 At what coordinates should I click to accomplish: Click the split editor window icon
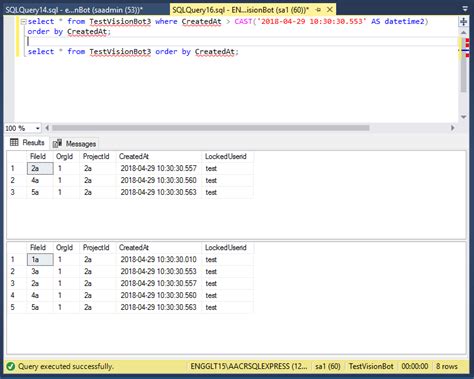pos(463,22)
